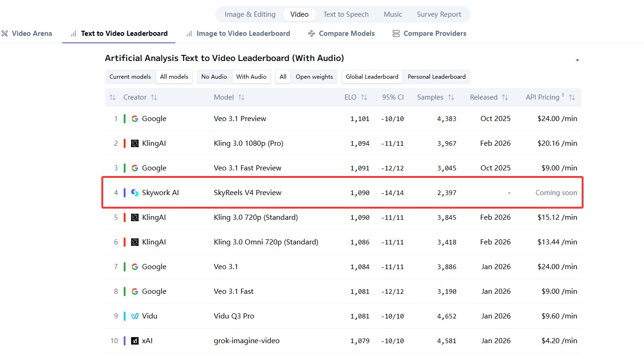Viewport: 644px width, 359px height.
Task: Select the Open weights filter
Action: click(314, 77)
